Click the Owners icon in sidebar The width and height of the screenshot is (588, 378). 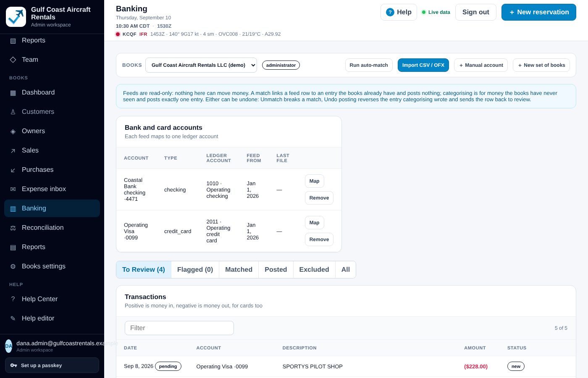pyautogui.click(x=13, y=131)
